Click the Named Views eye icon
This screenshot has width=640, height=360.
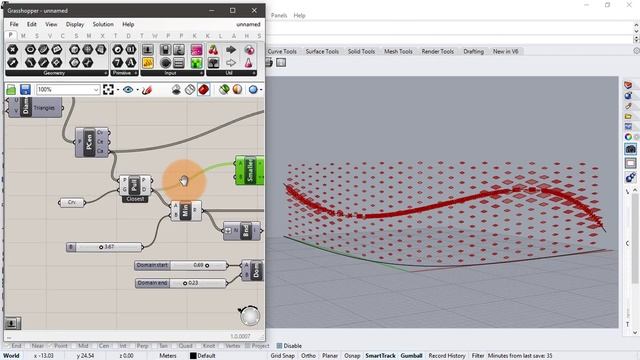(x=128, y=89)
